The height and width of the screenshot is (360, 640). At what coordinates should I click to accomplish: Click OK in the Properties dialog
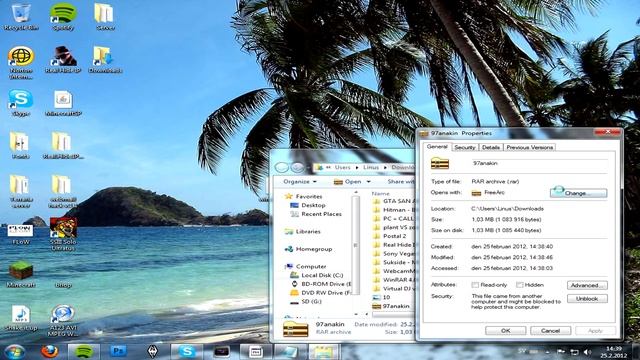click(x=505, y=331)
